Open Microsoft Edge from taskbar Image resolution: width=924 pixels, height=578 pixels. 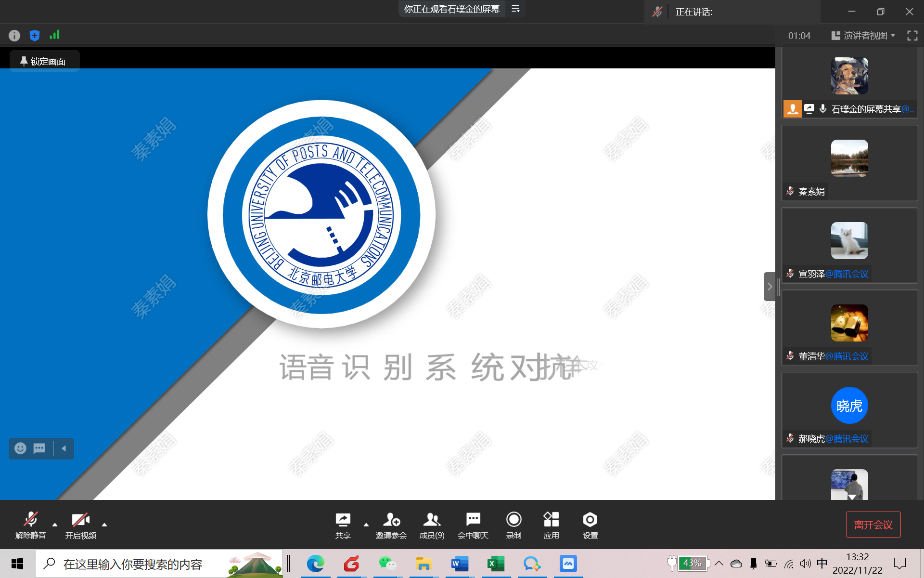[x=316, y=564]
